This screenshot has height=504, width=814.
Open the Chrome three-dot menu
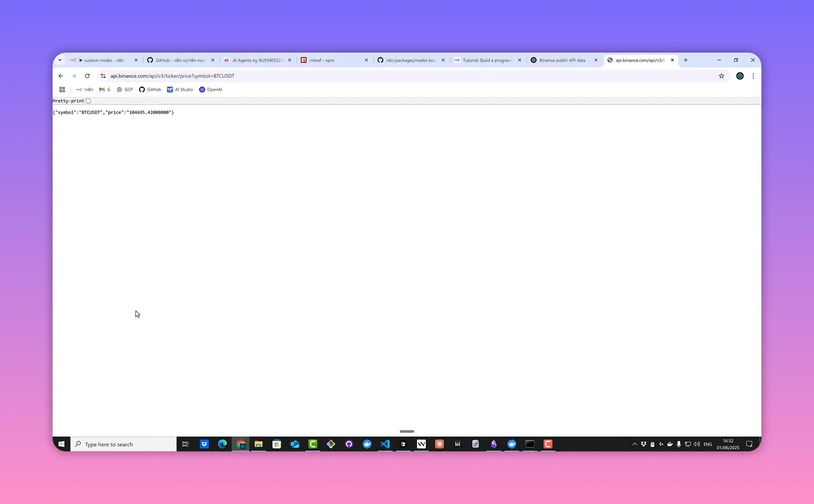(753, 76)
